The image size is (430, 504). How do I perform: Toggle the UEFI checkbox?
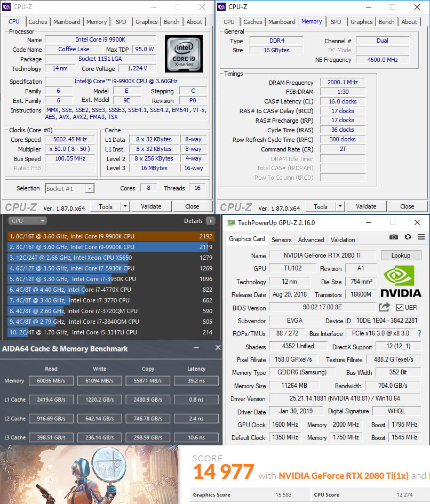click(x=400, y=308)
